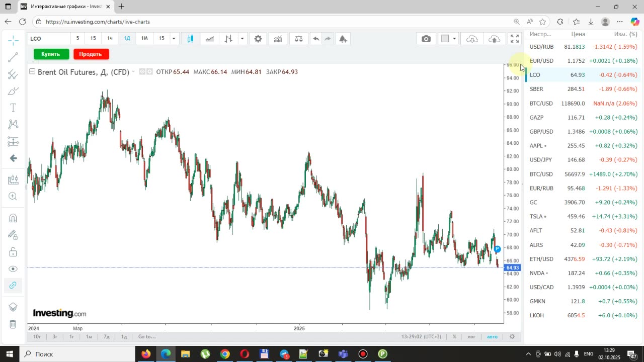
Task: Expand the layout selector dropdown
Action: (454, 39)
